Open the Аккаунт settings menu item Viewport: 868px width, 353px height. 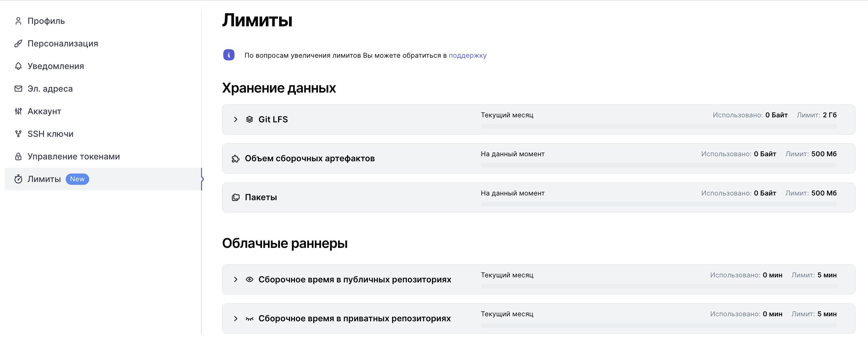point(44,111)
